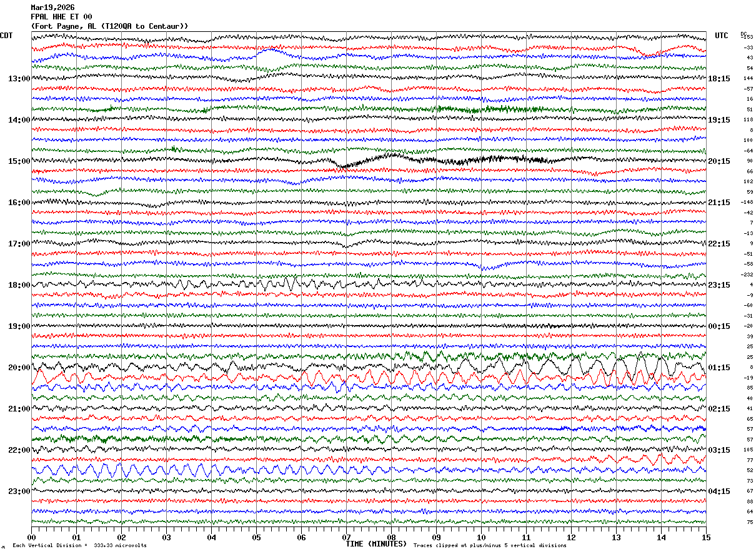Select the station code FPAL HHE ET 00

point(61,17)
